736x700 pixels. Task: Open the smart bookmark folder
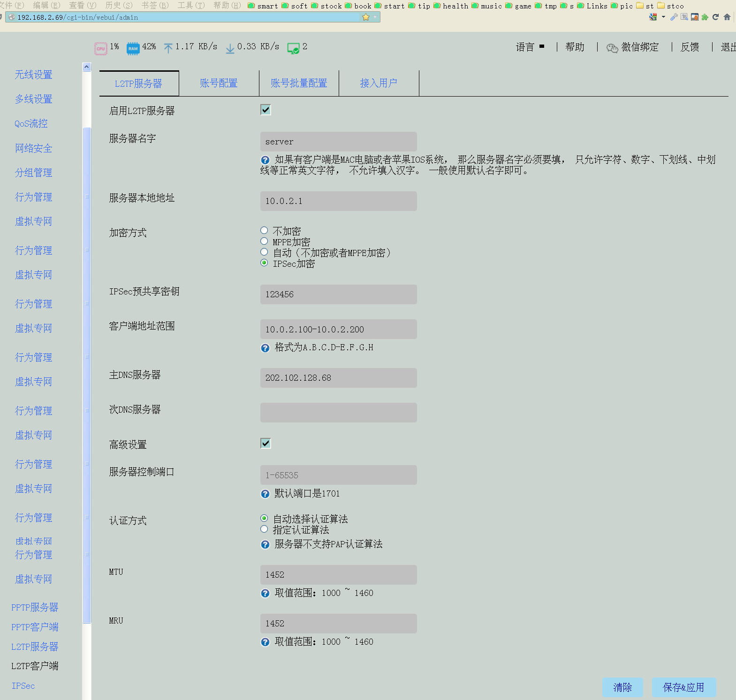click(x=263, y=6)
